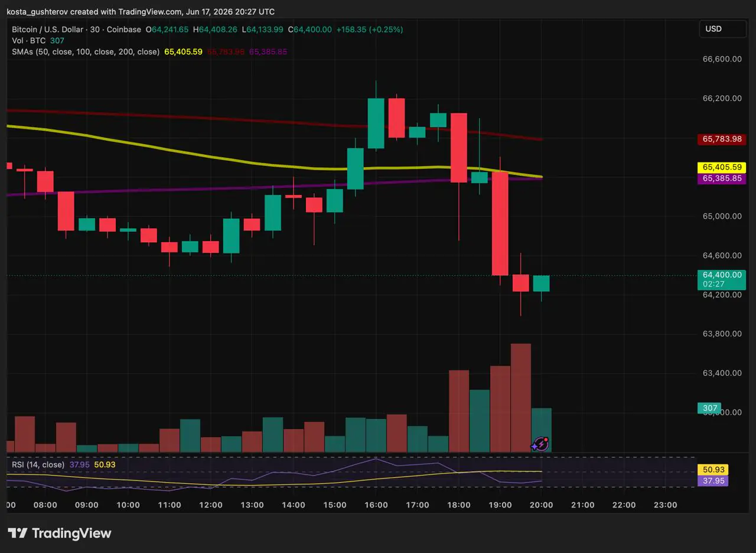Image resolution: width=756 pixels, height=553 pixels.
Task: Click the 63,800.00 price scale tick
Action: point(722,334)
